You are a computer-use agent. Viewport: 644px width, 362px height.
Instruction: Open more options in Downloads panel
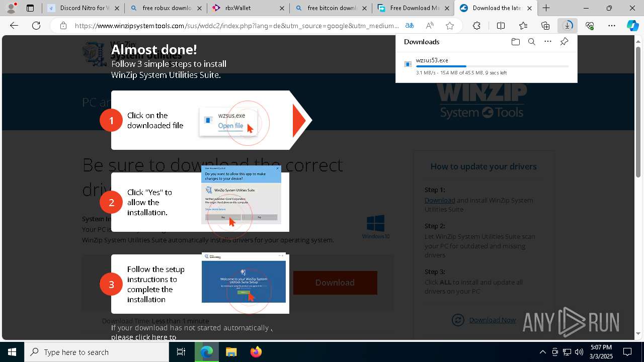click(548, 42)
